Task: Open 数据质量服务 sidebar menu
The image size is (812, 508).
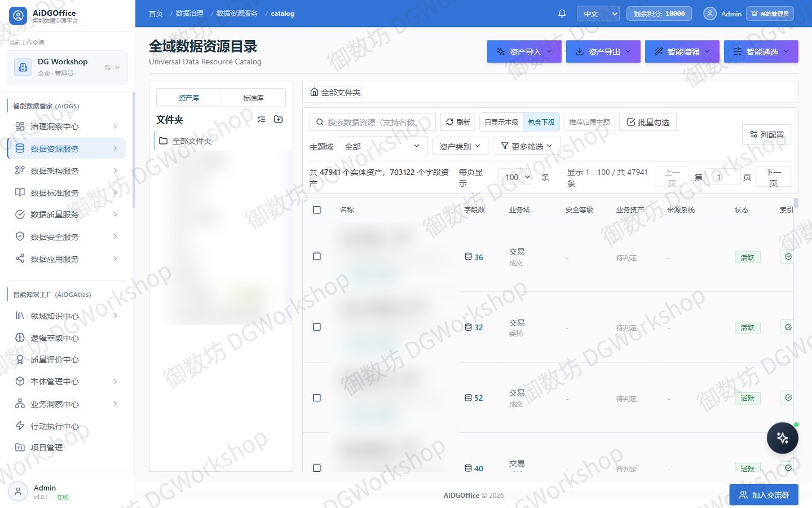Action: point(67,214)
